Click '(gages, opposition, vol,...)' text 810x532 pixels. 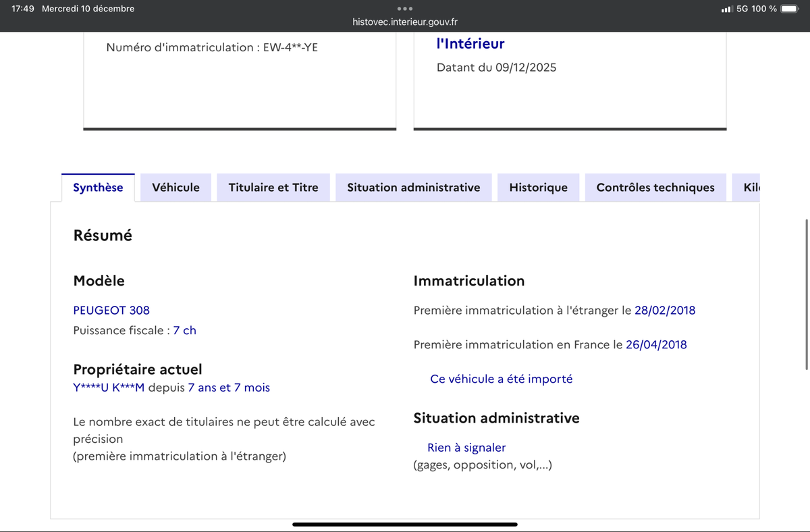[x=483, y=464]
